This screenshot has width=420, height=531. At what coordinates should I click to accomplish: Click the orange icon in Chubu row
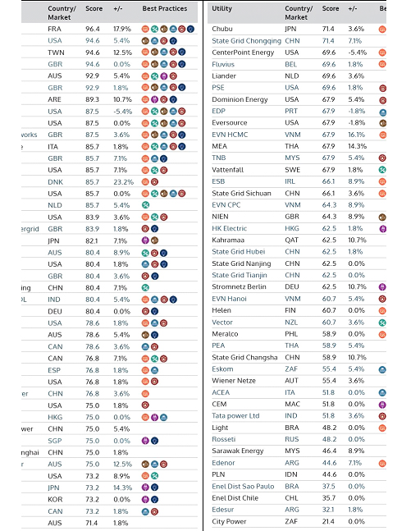point(382,30)
